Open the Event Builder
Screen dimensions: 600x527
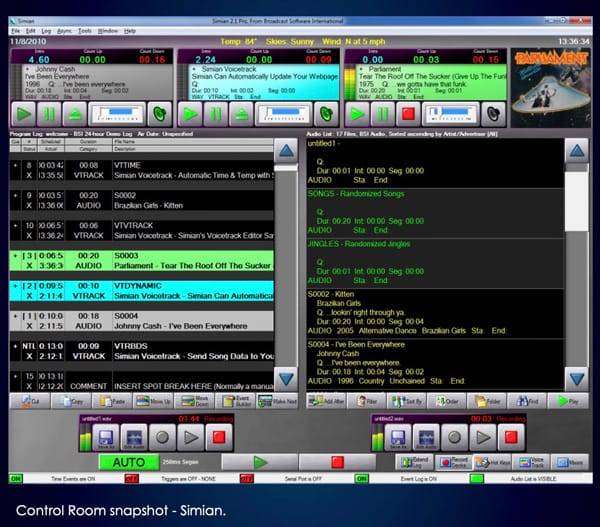coord(236,401)
